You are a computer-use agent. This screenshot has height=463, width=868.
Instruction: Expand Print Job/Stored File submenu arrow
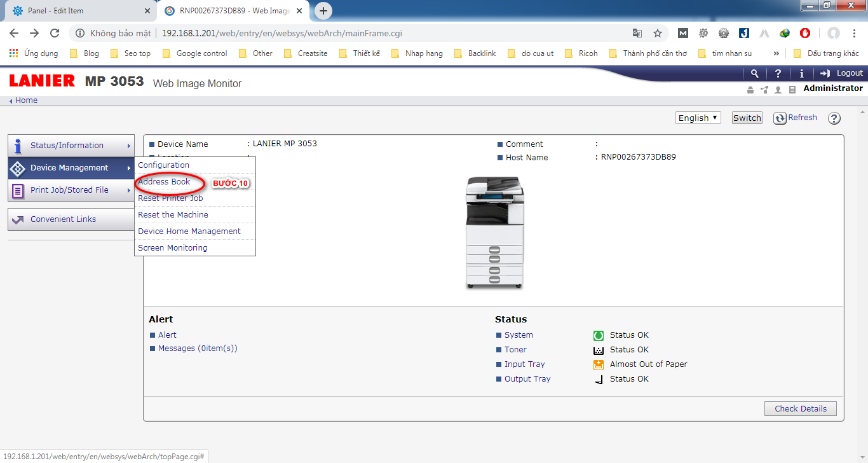click(129, 190)
